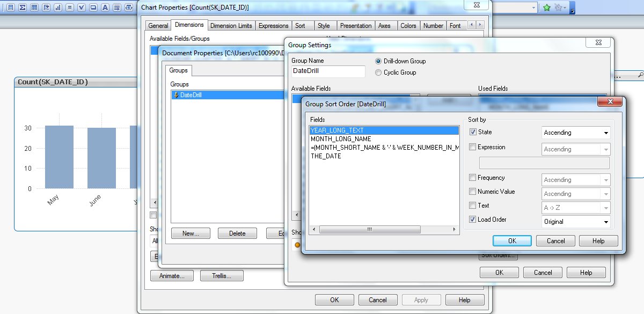Screen dimensions: 644x314
Task: Toggle the Load Order checkbox
Action: coord(473,220)
